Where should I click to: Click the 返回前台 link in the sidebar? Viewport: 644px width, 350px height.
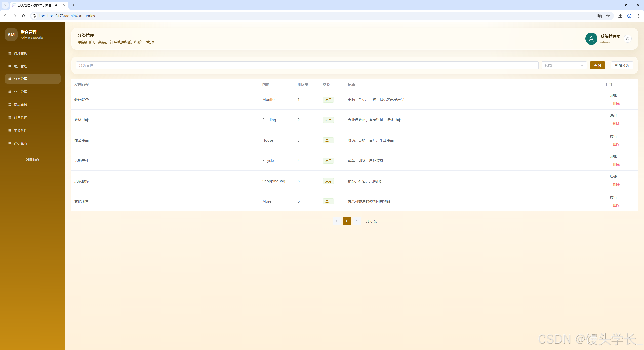pos(33,160)
